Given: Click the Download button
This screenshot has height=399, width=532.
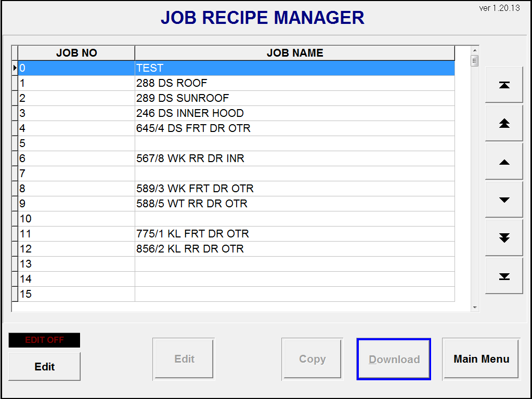Looking at the screenshot, I should coord(394,360).
